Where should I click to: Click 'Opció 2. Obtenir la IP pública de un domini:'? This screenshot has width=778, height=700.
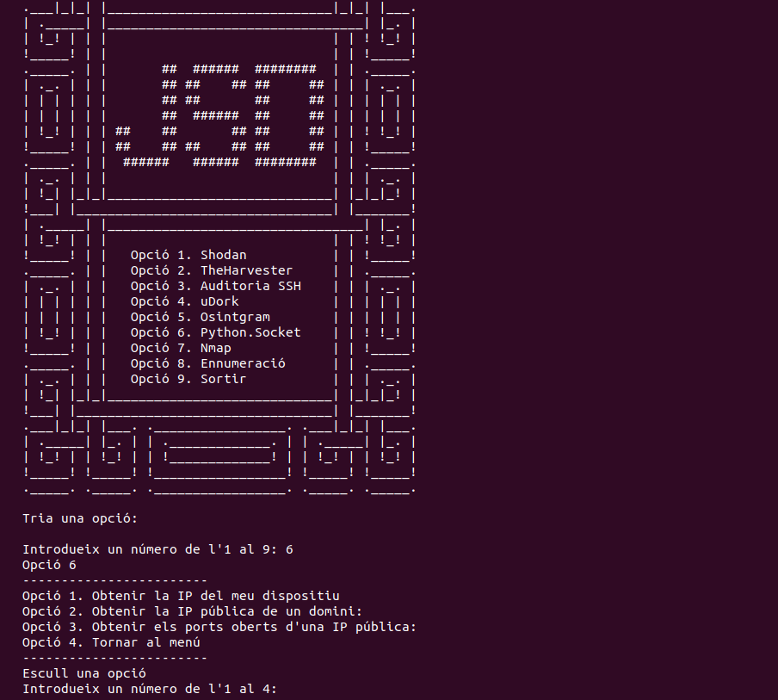[x=193, y=611]
